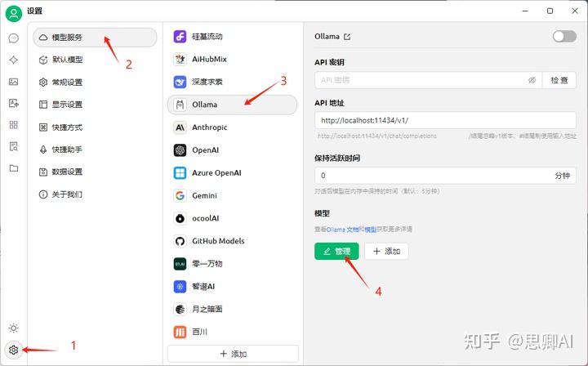
Task: Minimize the settings window
Action: point(525,11)
